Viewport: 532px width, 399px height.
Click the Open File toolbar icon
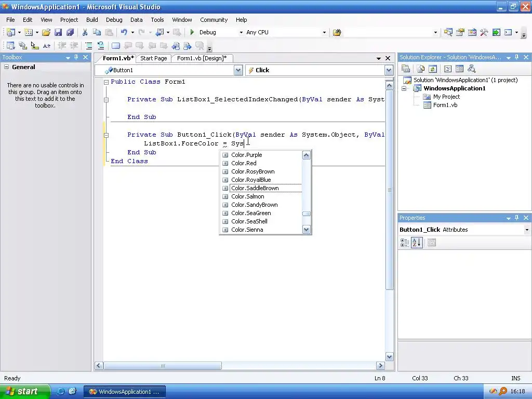point(46,32)
